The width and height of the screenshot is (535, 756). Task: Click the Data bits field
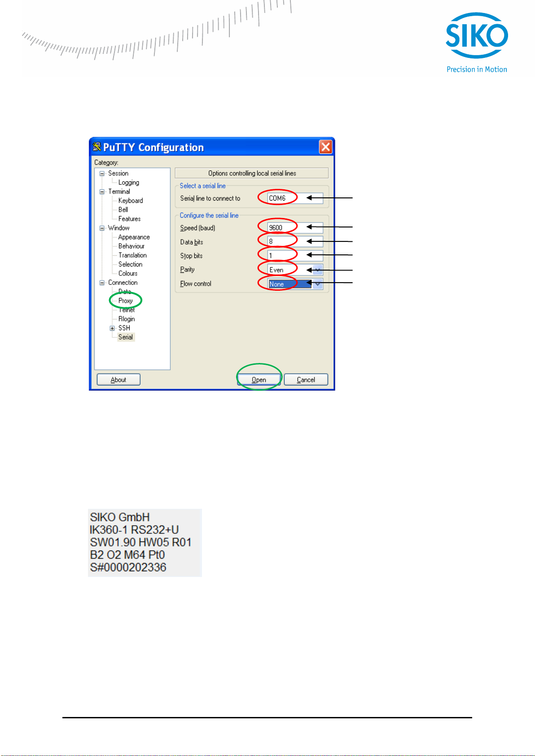click(295, 241)
